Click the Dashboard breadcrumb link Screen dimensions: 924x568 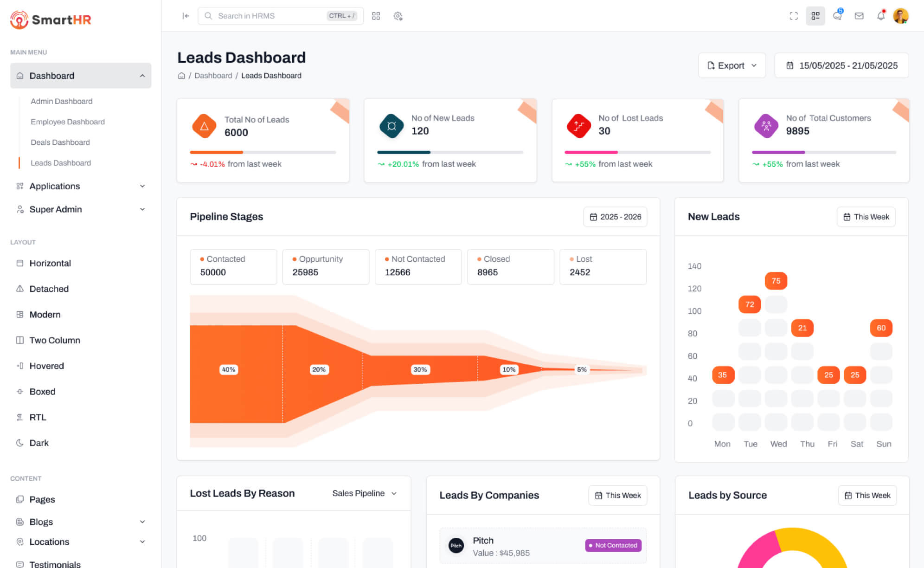click(213, 76)
